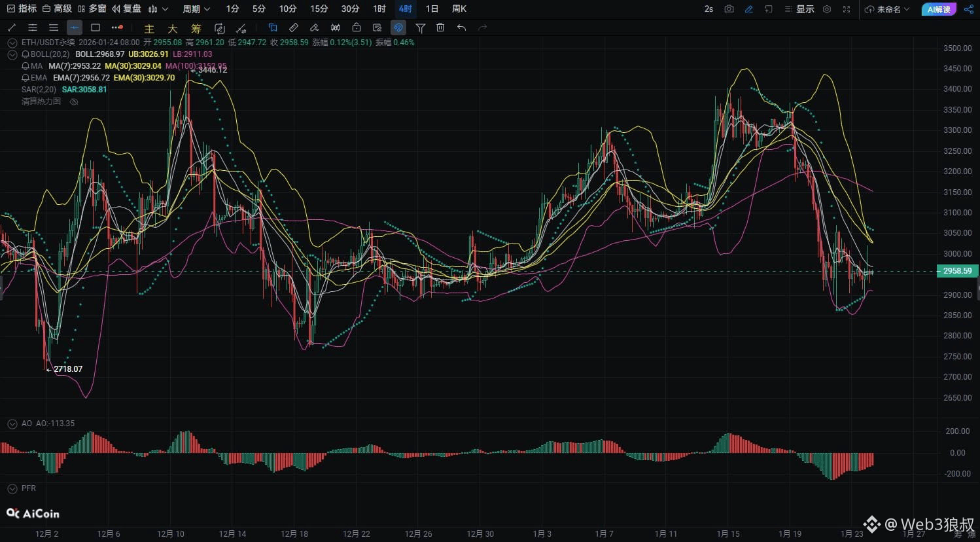Take a chart screenshot with camera icon
The width and height of the screenshot is (980, 542).
729,9
